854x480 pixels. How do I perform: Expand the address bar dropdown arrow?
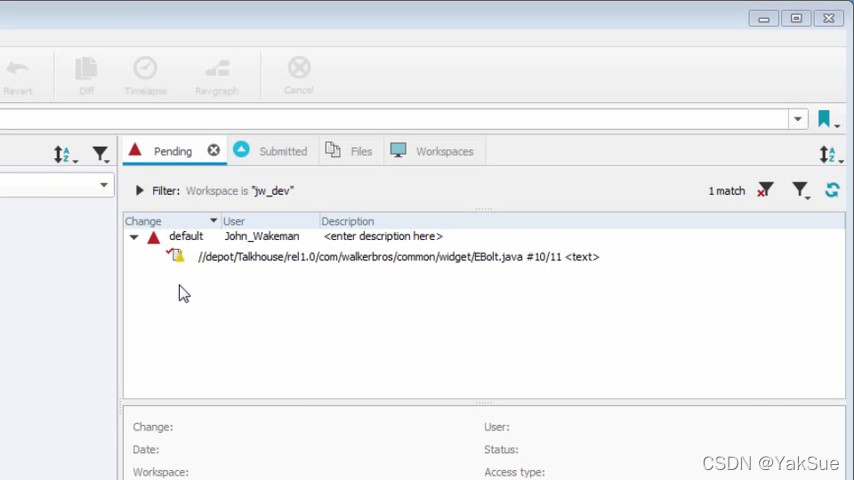coord(798,119)
